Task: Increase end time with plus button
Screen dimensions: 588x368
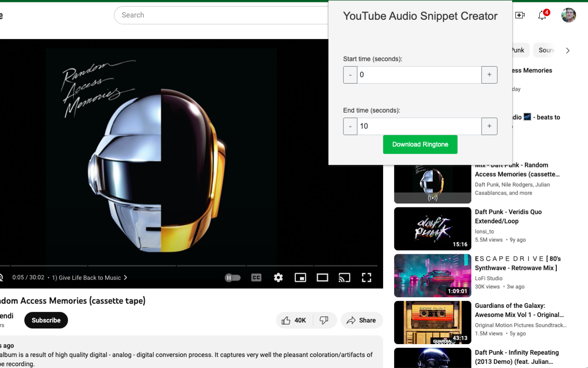Action: tap(489, 126)
